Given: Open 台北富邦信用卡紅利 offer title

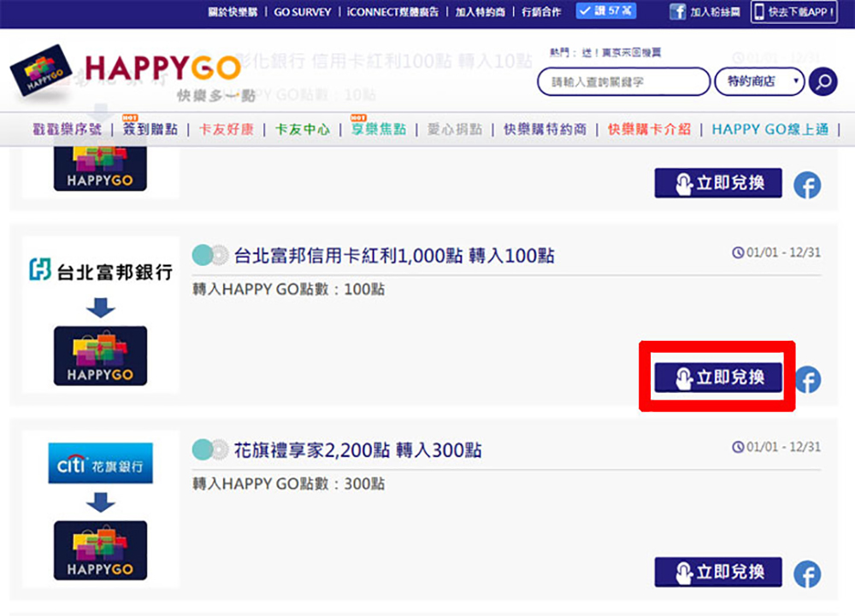Looking at the screenshot, I should [x=394, y=255].
